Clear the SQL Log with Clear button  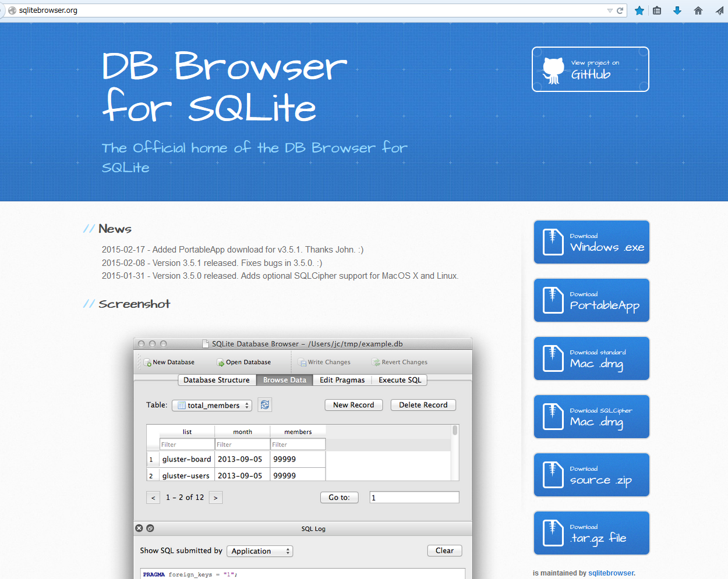coord(444,550)
